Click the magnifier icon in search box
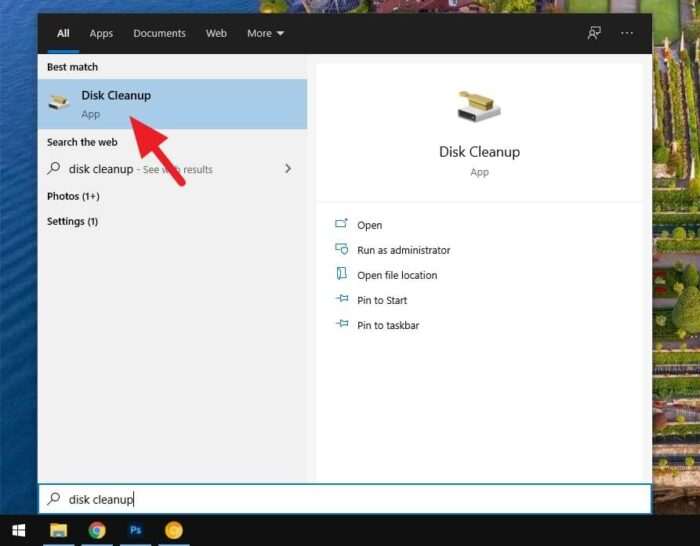The width and height of the screenshot is (700, 546). coord(54,498)
